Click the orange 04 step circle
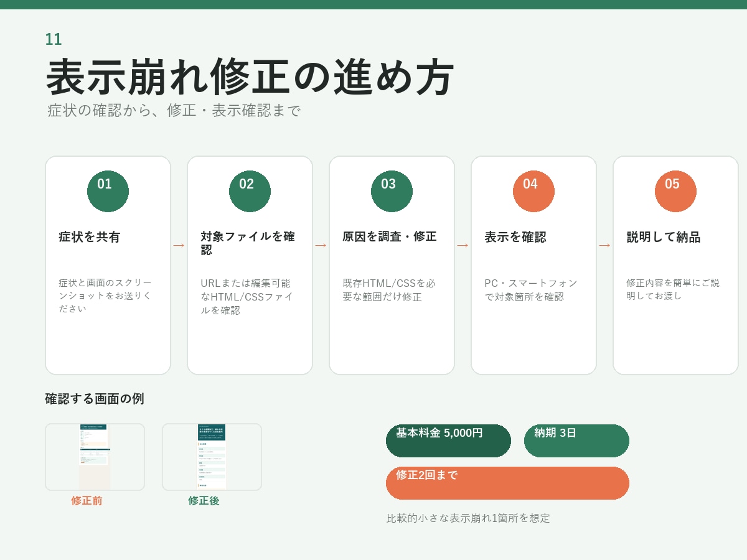Screen dimensions: 747x560 point(533,191)
